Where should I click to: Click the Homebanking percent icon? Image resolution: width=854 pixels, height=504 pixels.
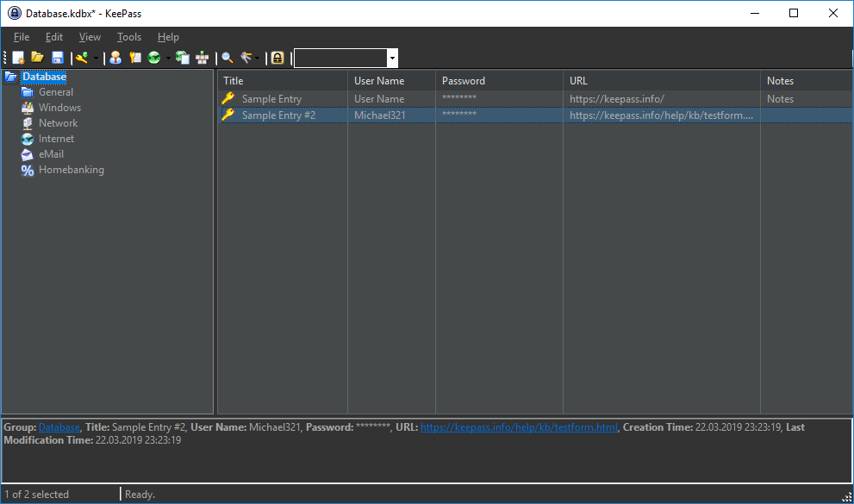point(28,170)
